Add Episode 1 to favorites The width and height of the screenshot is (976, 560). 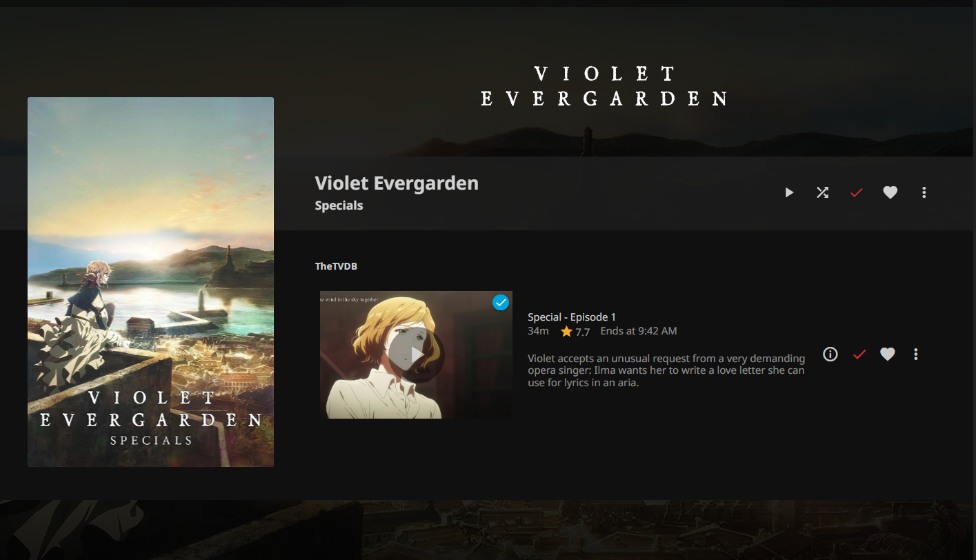pyautogui.click(x=887, y=354)
